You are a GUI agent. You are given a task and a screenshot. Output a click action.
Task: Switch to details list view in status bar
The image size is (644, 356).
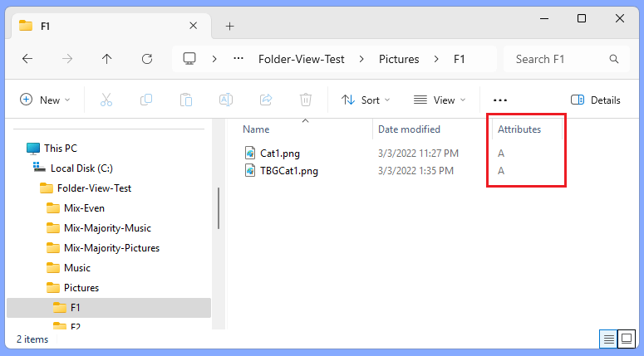[608, 339]
